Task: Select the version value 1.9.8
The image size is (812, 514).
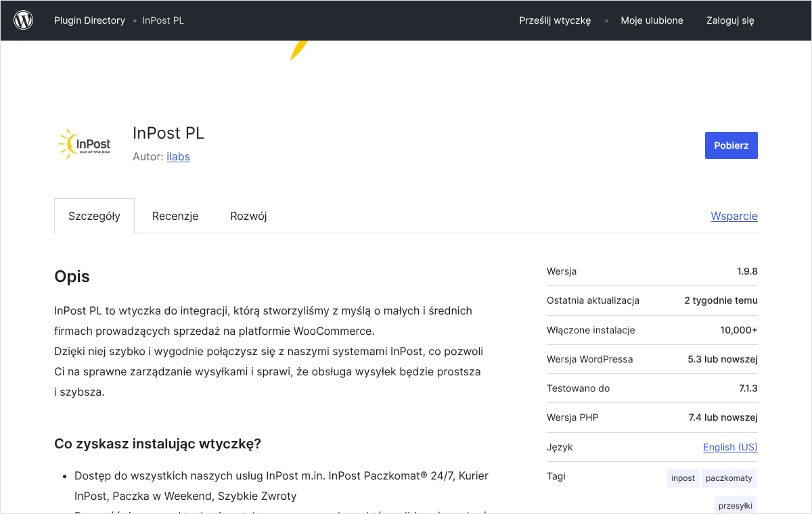Action: point(747,271)
